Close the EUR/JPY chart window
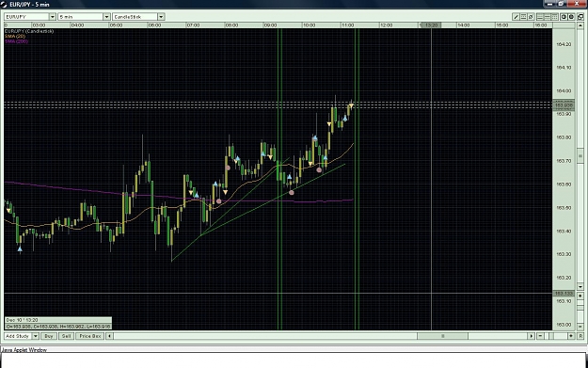The height and width of the screenshot is (368, 588). coord(578,4)
